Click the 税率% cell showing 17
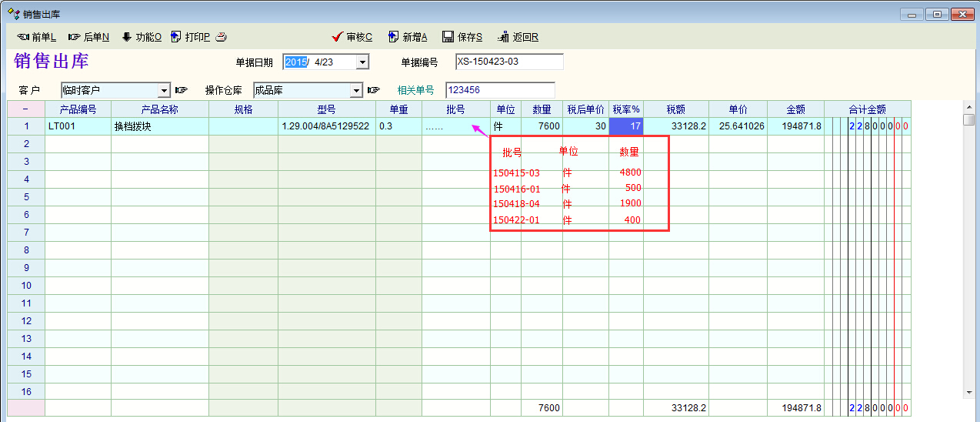 click(x=626, y=126)
